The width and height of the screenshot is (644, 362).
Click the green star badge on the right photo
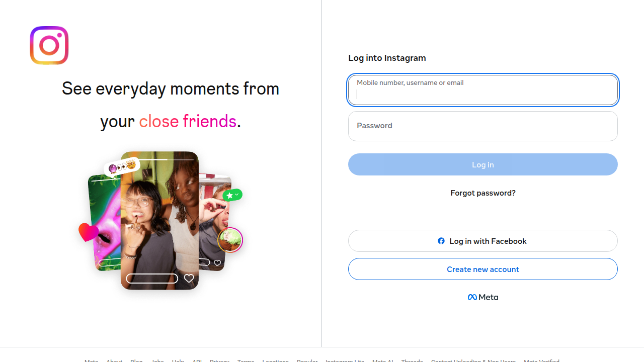click(232, 195)
